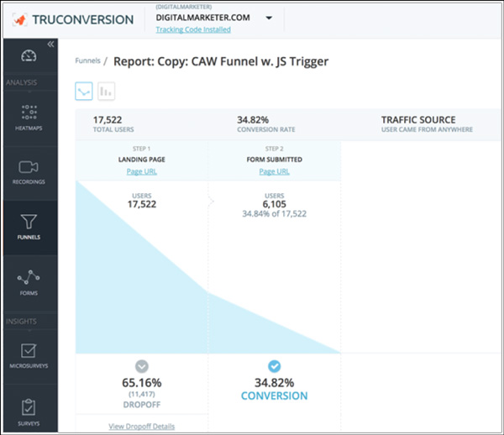Click the 6,105 users value
Viewport: 504px width, 435px height.
[274, 204]
